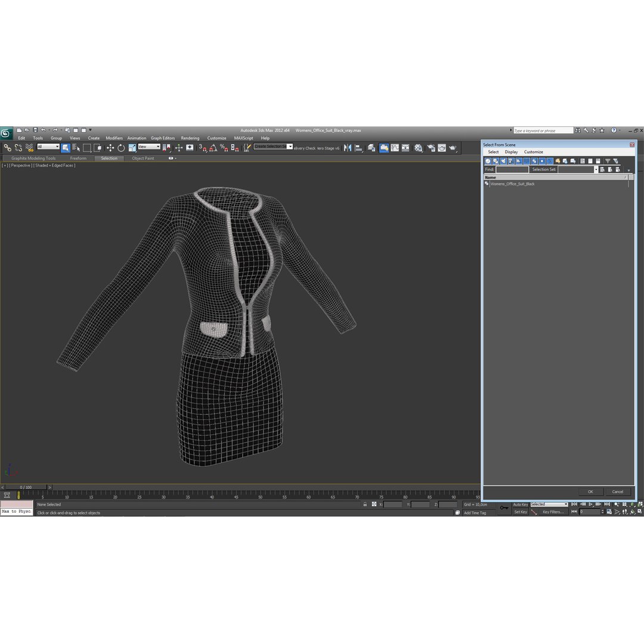The width and height of the screenshot is (644, 644).
Task: Toggle the Angle Snap button
Action: 213,148
